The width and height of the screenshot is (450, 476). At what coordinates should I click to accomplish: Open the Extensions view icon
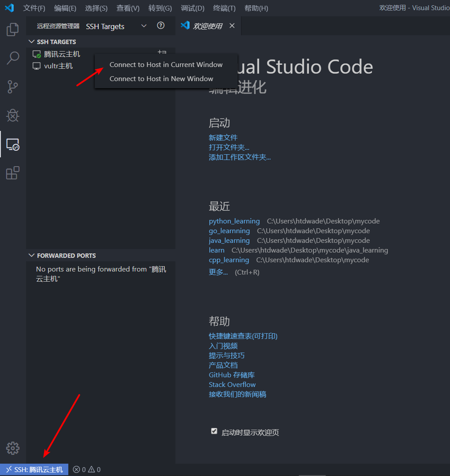(12, 173)
